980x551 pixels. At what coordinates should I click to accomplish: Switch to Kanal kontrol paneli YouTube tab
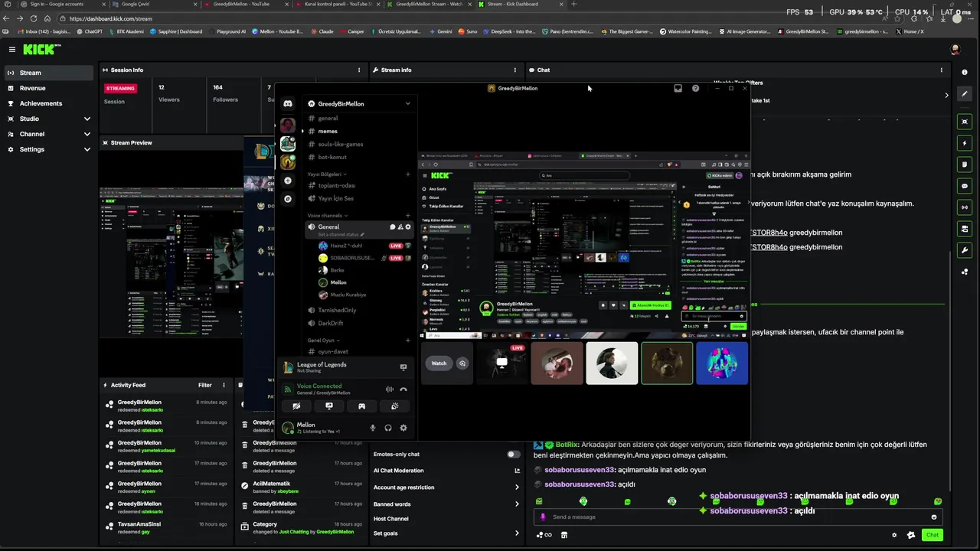pos(336,4)
